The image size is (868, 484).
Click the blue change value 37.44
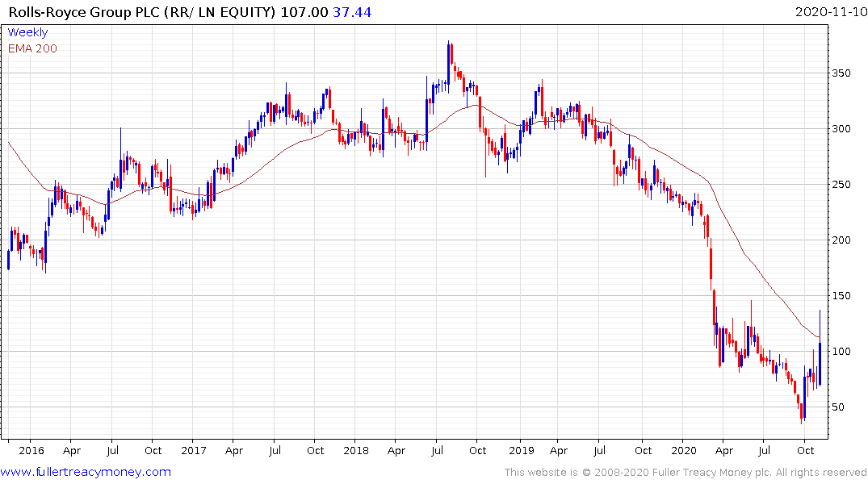[x=352, y=12]
